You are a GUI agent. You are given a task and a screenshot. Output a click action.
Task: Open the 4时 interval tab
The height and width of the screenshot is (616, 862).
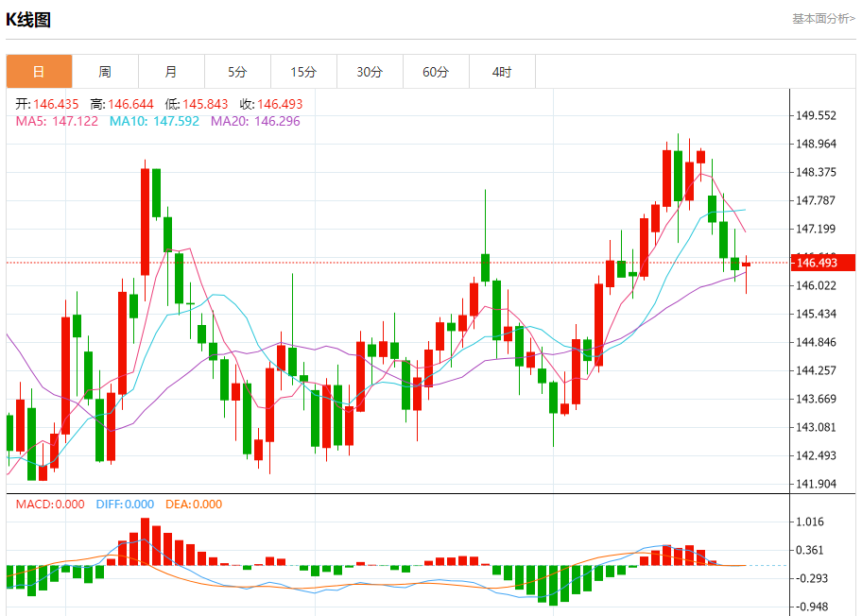point(502,72)
